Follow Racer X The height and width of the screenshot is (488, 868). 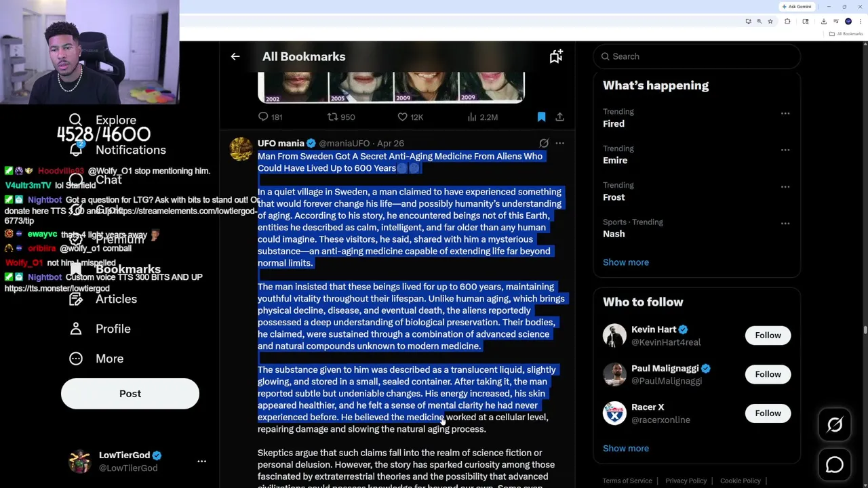(x=768, y=413)
